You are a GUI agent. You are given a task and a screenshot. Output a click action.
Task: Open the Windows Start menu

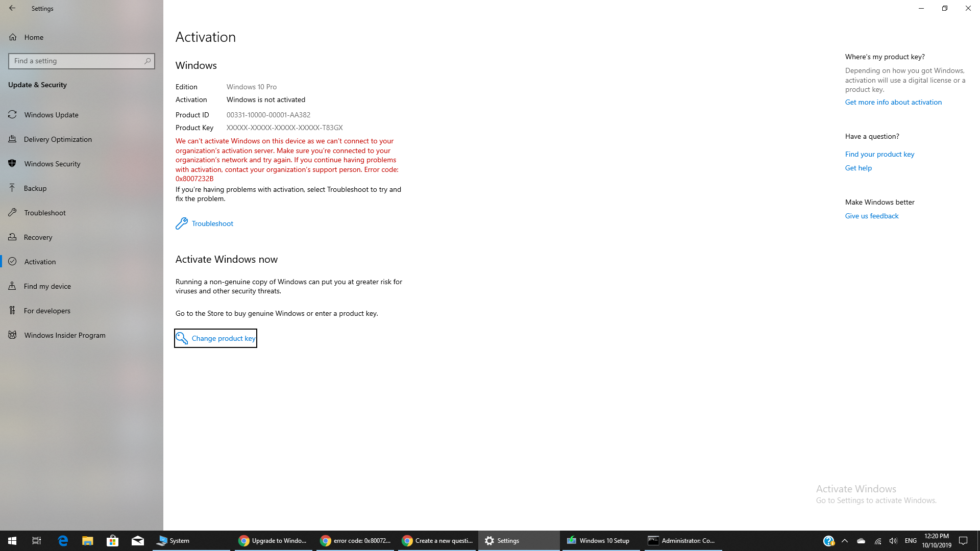tap(12, 541)
